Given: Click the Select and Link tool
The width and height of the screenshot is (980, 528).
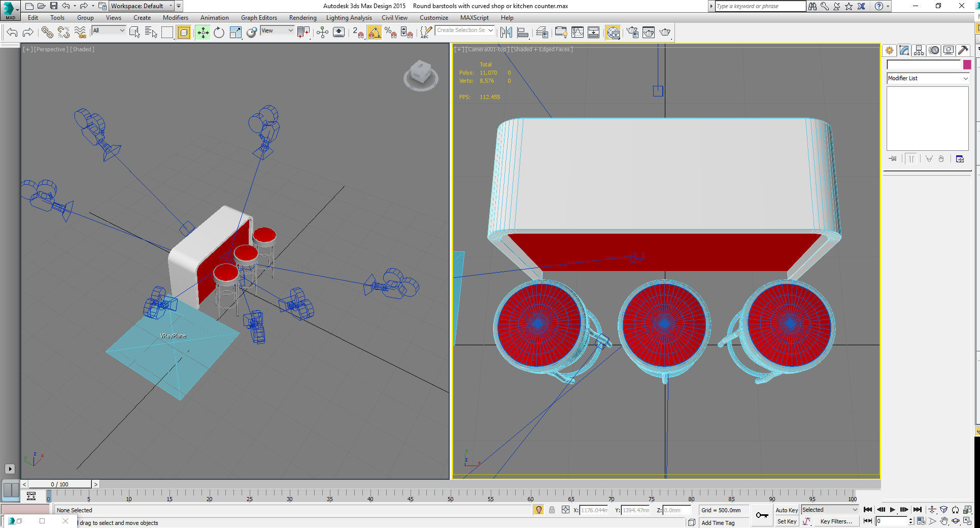Looking at the screenshot, I should tap(47, 32).
